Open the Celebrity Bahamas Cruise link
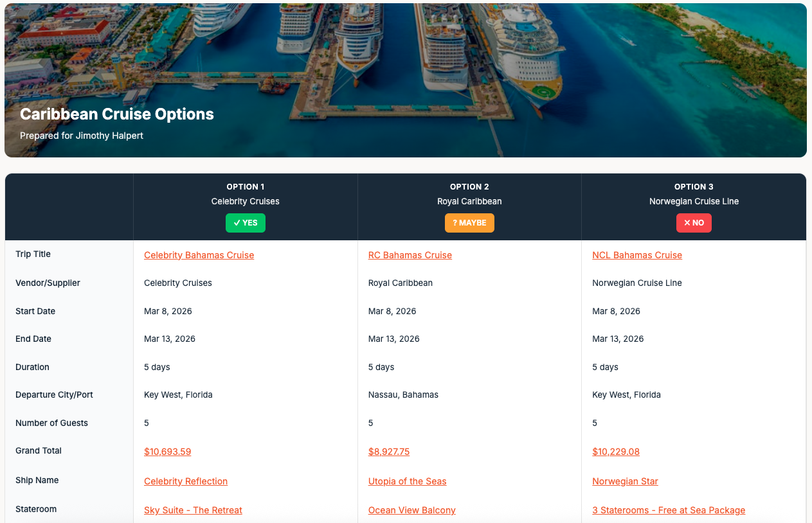The width and height of the screenshot is (812, 523). point(199,255)
